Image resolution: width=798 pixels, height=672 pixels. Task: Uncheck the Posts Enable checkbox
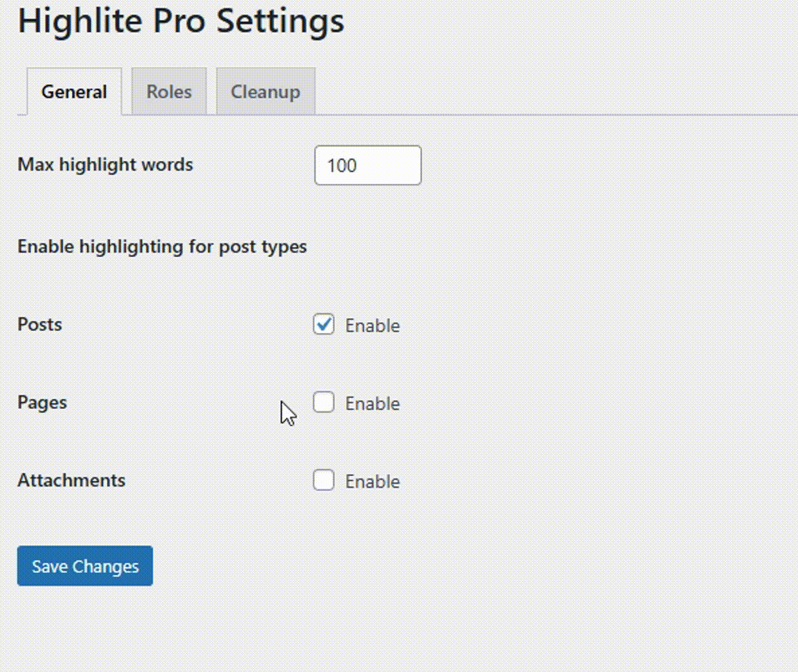(324, 324)
